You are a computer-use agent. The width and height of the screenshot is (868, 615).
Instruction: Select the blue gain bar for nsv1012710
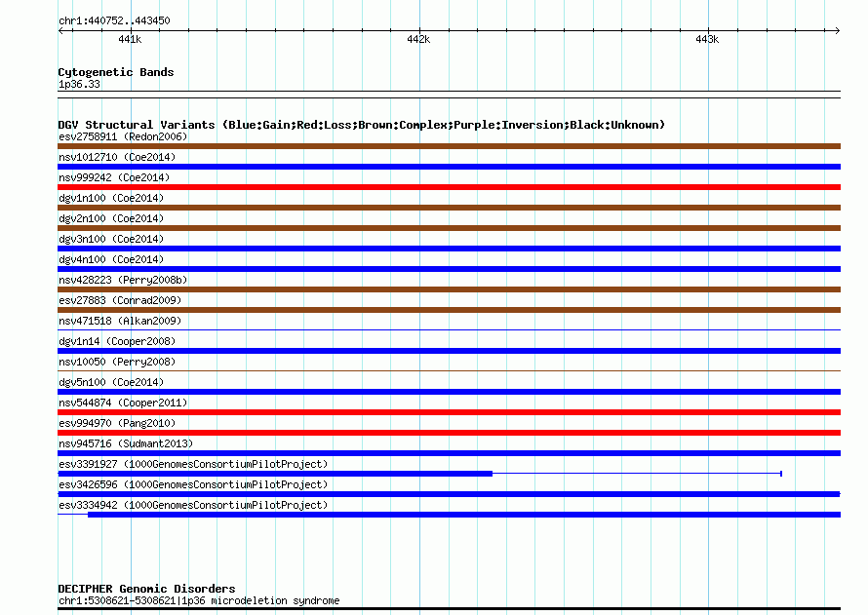point(449,167)
